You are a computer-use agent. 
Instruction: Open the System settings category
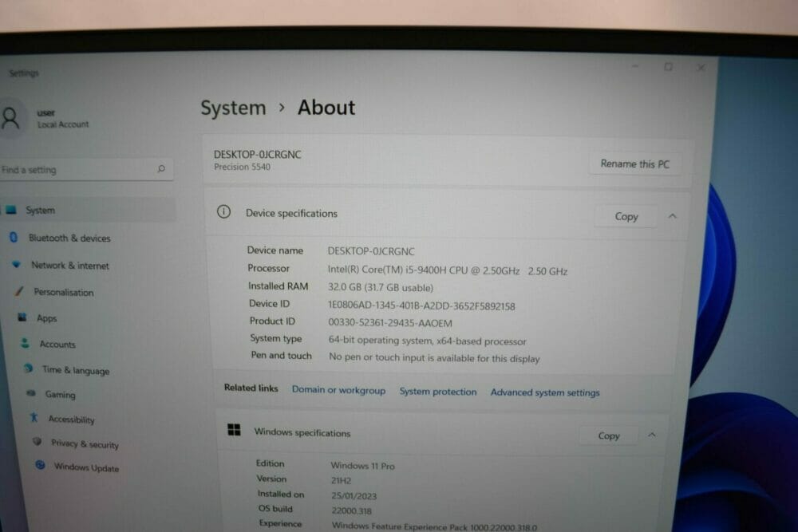pyautogui.click(x=88, y=210)
